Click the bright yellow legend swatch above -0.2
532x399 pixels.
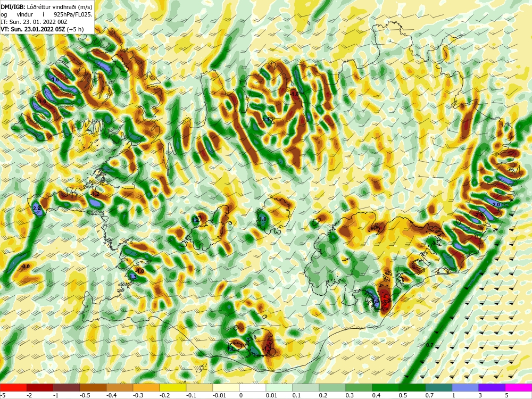coord(173,387)
